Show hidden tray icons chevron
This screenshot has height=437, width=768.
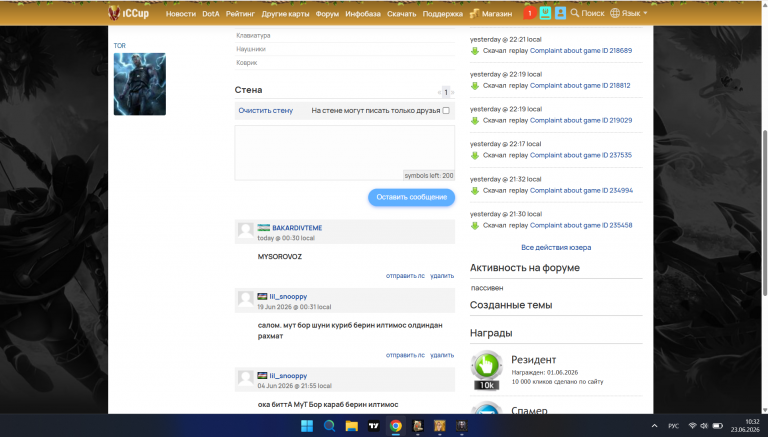[x=654, y=426]
